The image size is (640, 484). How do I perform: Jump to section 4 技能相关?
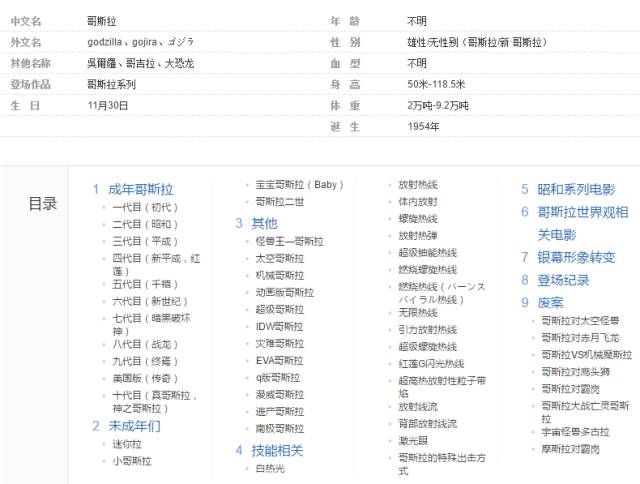point(277,451)
